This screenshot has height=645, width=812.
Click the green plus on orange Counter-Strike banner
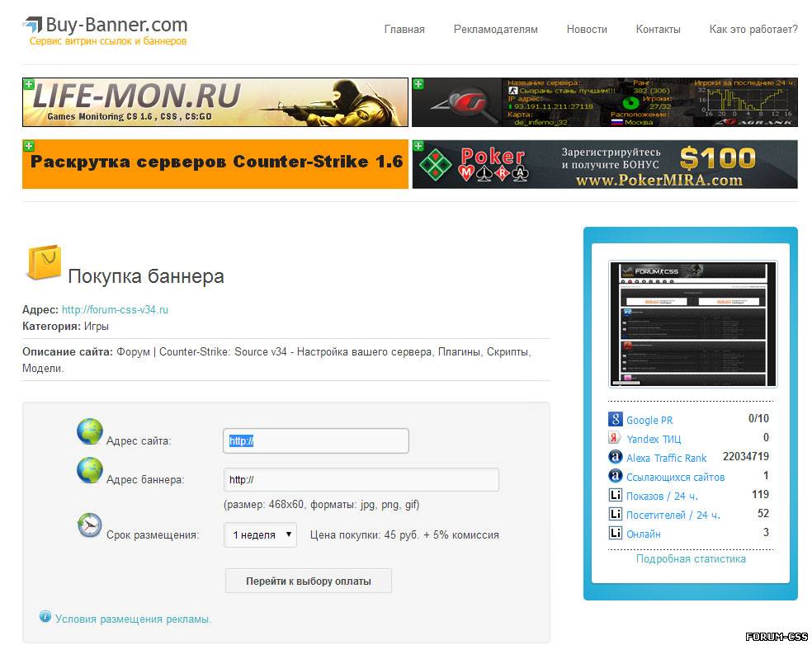29,146
